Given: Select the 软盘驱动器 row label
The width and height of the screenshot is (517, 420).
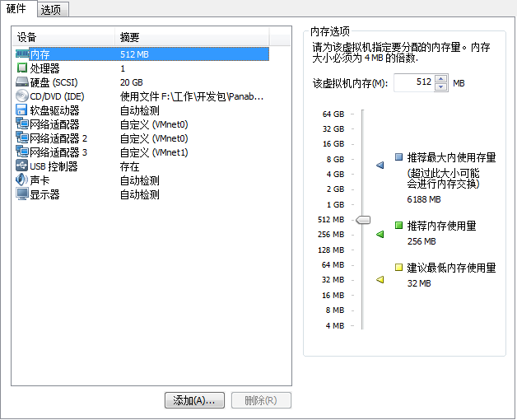Looking at the screenshot, I should (x=54, y=110).
